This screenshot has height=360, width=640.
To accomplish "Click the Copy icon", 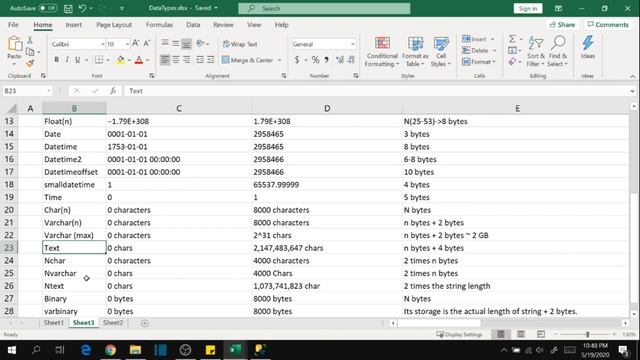I will [x=30, y=52].
